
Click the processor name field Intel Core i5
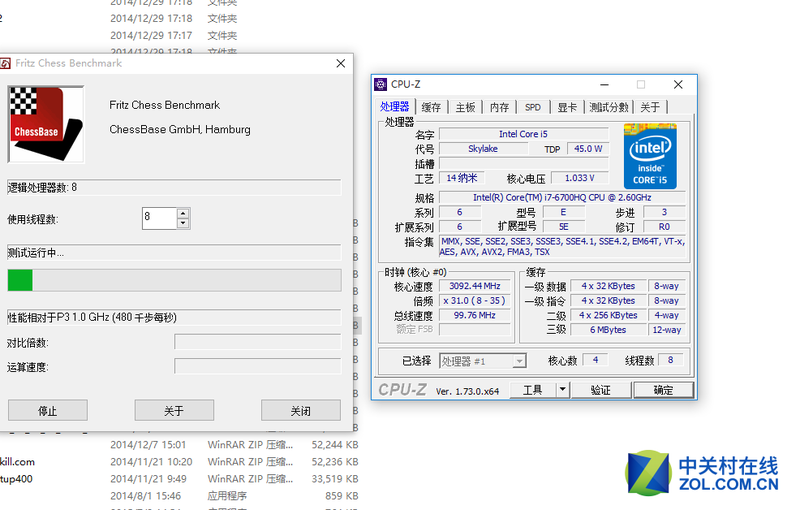523,134
